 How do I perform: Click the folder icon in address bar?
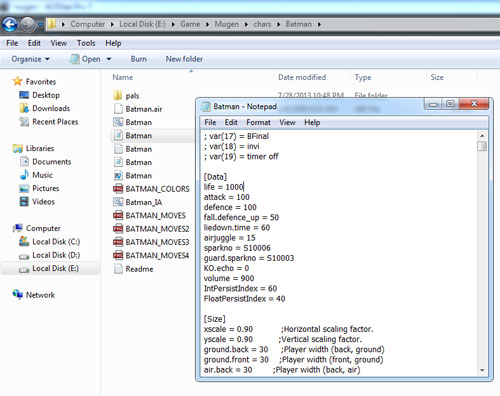(52, 24)
